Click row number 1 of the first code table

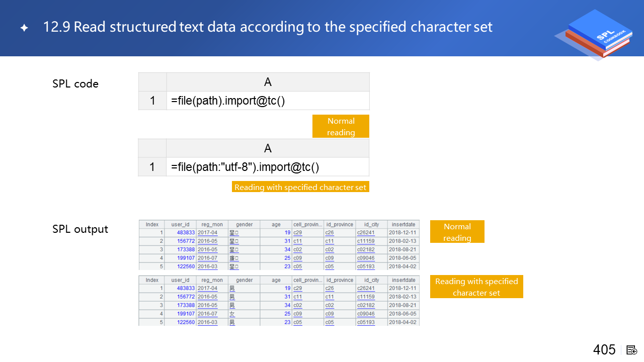click(x=152, y=101)
